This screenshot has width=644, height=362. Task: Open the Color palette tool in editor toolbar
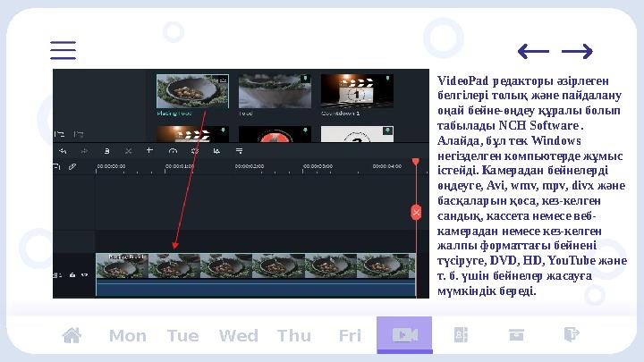click(x=195, y=151)
